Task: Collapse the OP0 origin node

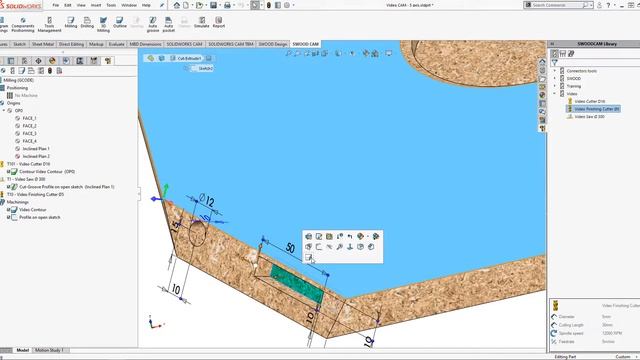Action: (x=4, y=111)
